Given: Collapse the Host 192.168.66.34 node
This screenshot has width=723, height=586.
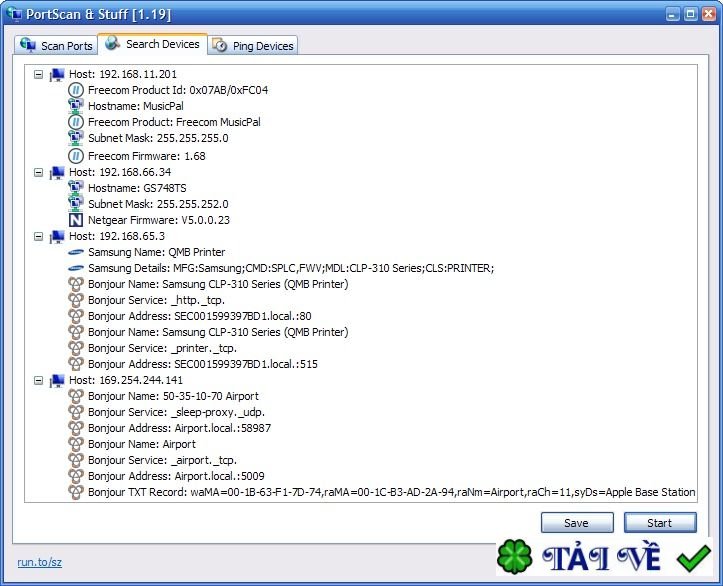Looking at the screenshot, I should [x=39, y=172].
